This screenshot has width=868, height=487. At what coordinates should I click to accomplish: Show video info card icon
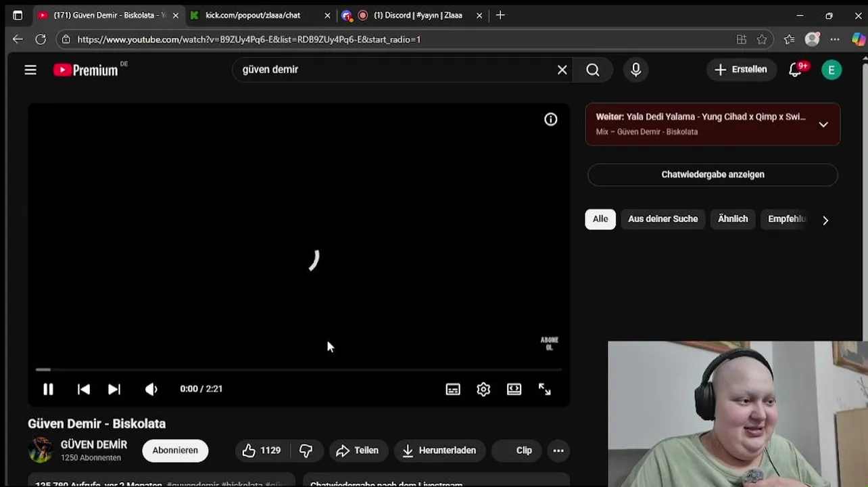tap(551, 120)
